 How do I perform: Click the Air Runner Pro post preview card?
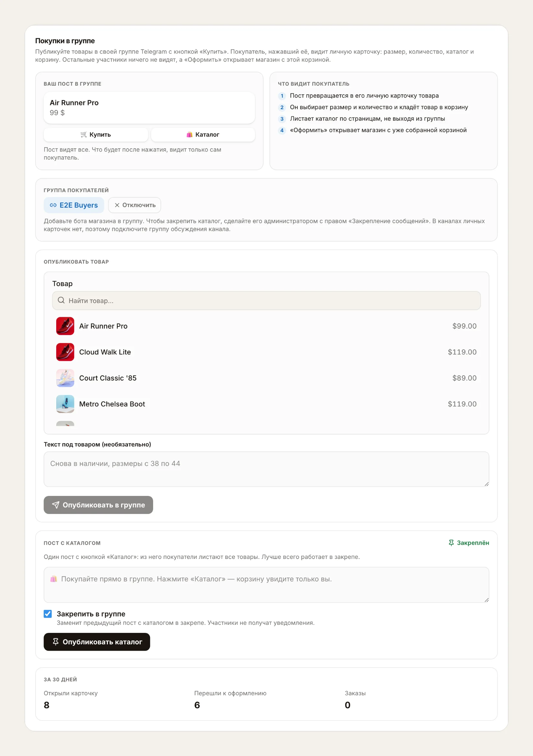pyautogui.click(x=150, y=108)
